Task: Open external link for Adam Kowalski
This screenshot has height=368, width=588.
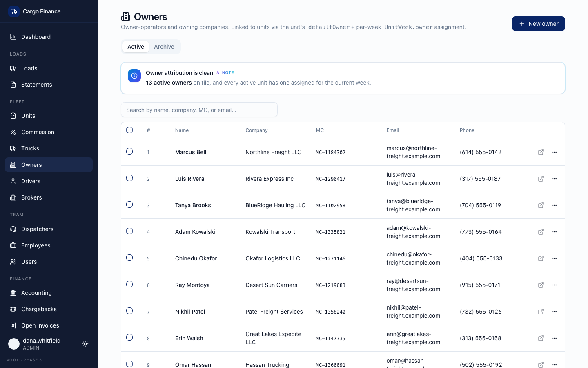Action: coord(541,232)
